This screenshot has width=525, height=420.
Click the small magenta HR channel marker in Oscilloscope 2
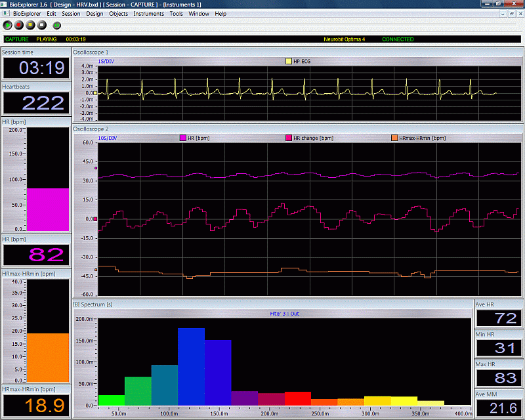point(96,168)
